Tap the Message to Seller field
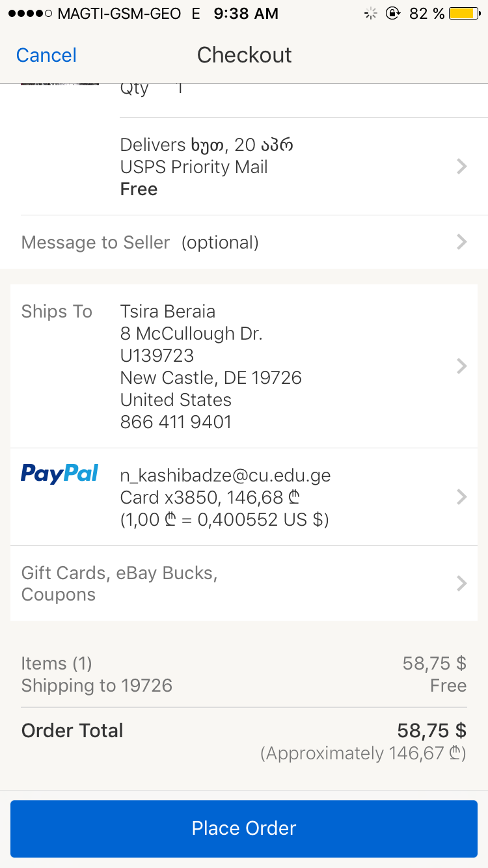 point(140,242)
